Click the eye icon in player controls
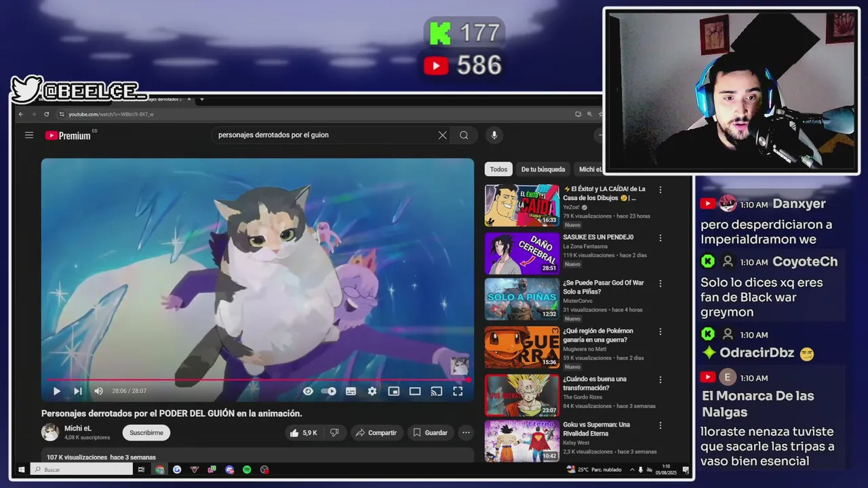This screenshot has height=488, width=868. coord(308,391)
